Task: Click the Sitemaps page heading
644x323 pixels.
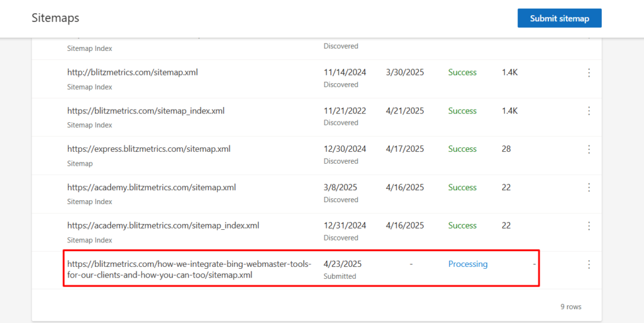Action: [55, 18]
